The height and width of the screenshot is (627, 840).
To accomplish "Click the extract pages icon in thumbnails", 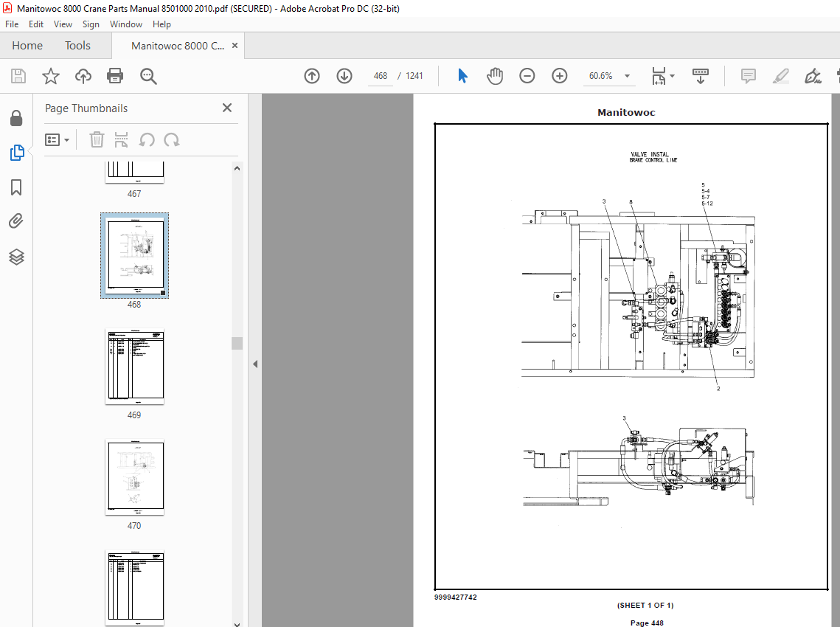I will [122, 140].
